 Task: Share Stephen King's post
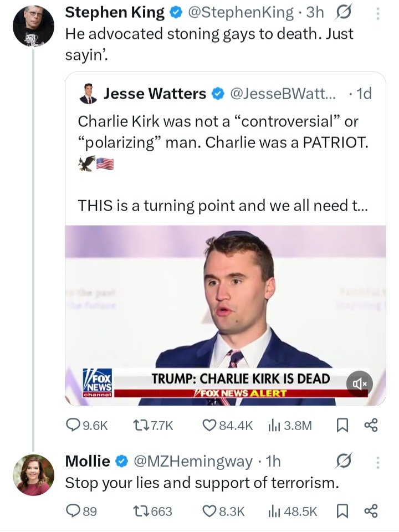[370, 426]
